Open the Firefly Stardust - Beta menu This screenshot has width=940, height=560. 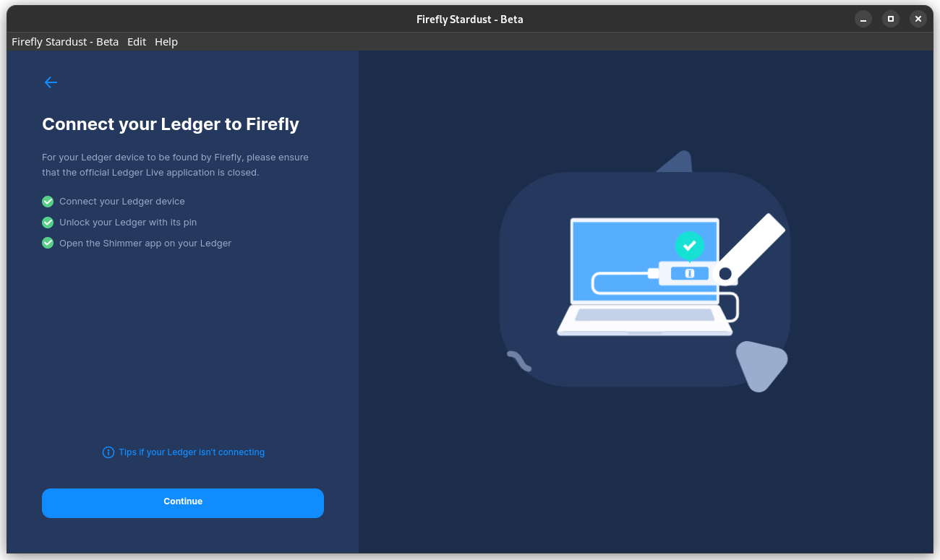tap(64, 41)
